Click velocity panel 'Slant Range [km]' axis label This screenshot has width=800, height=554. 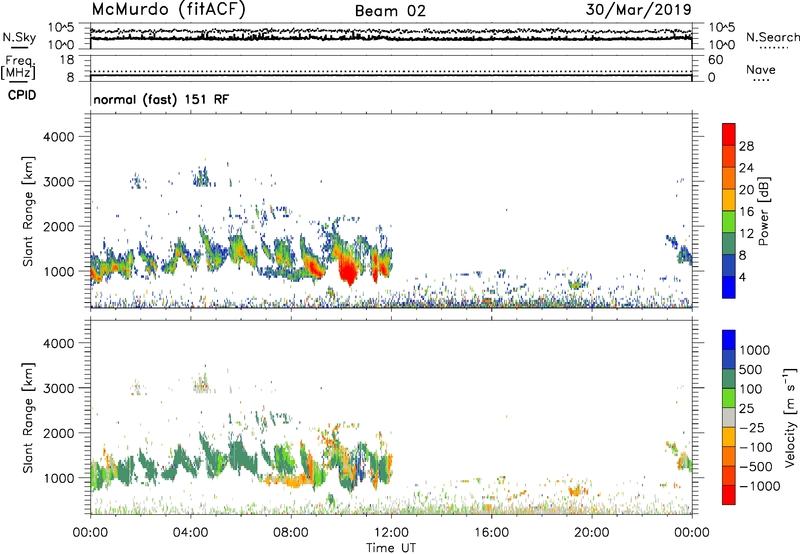[x=28, y=417]
